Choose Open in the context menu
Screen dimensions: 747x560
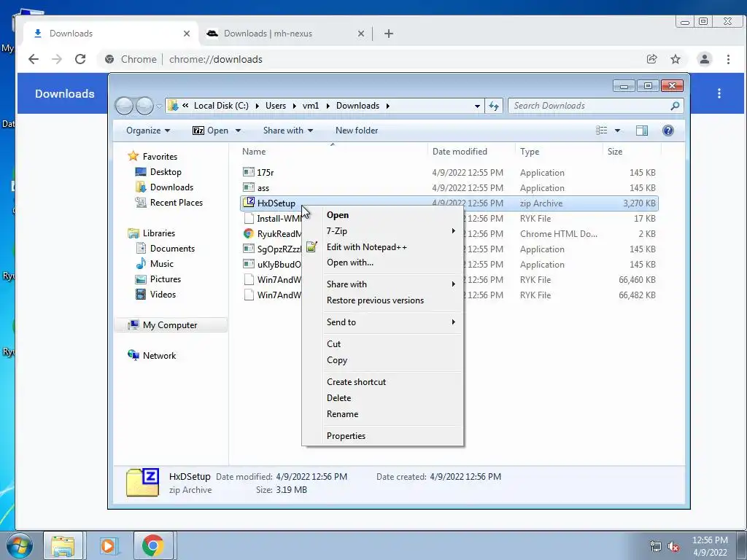(x=338, y=215)
